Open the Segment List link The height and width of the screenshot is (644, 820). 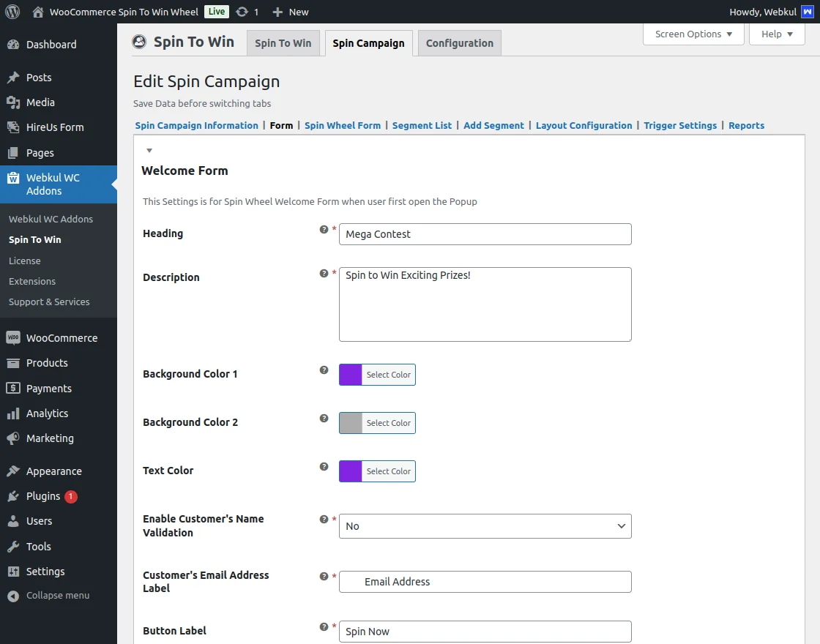422,126
